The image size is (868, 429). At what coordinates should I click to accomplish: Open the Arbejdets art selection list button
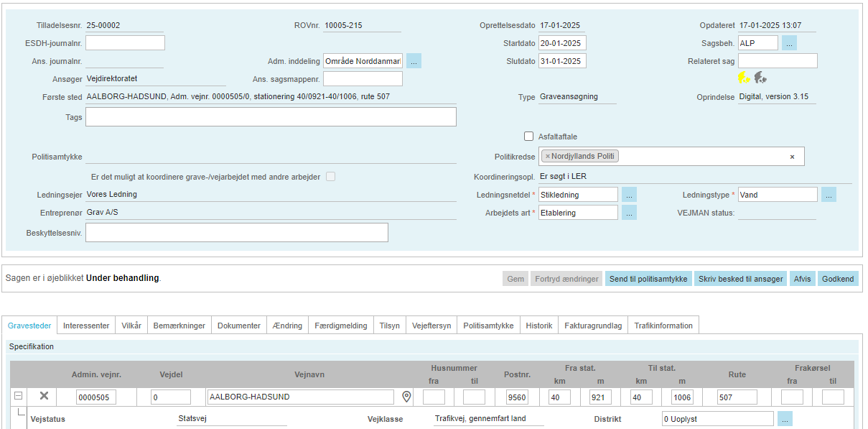[629, 213]
